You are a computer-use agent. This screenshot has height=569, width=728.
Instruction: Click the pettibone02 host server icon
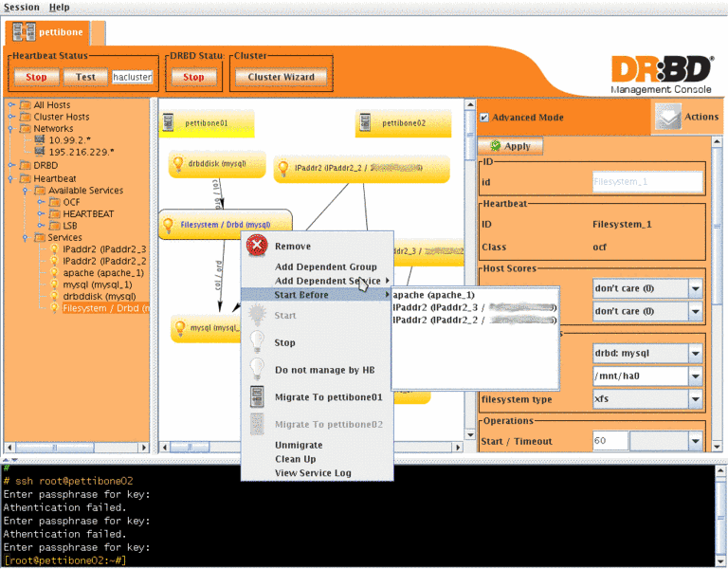click(x=365, y=122)
